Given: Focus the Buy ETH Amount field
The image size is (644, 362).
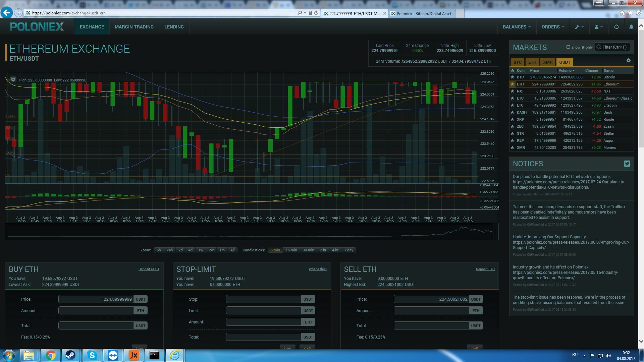Looking at the screenshot, I should pos(96,311).
